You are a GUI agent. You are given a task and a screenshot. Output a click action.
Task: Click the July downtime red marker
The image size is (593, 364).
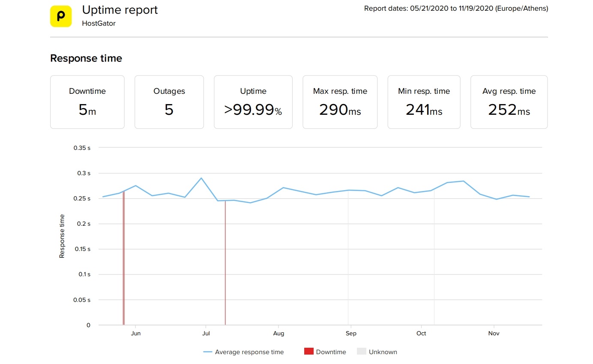(225, 266)
